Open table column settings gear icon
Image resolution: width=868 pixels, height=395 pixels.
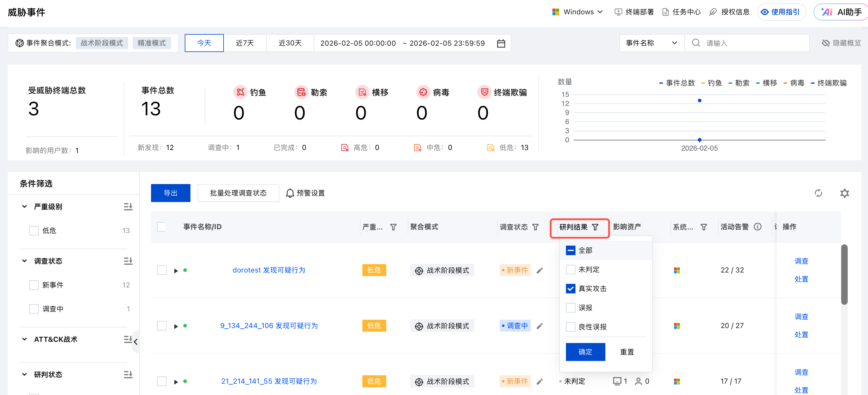(844, 193)
